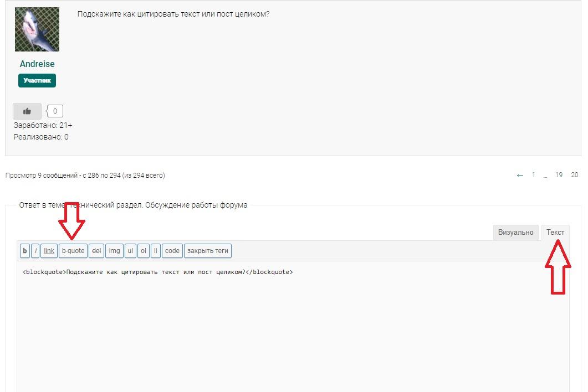Insert a list item with li
588x392 pixels.
point(156,251)
